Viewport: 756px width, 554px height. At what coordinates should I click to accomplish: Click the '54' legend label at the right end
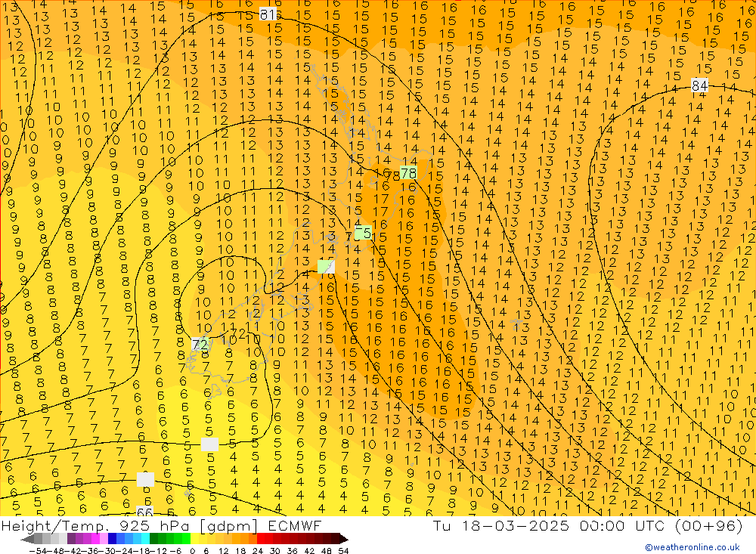click(343, 551)
